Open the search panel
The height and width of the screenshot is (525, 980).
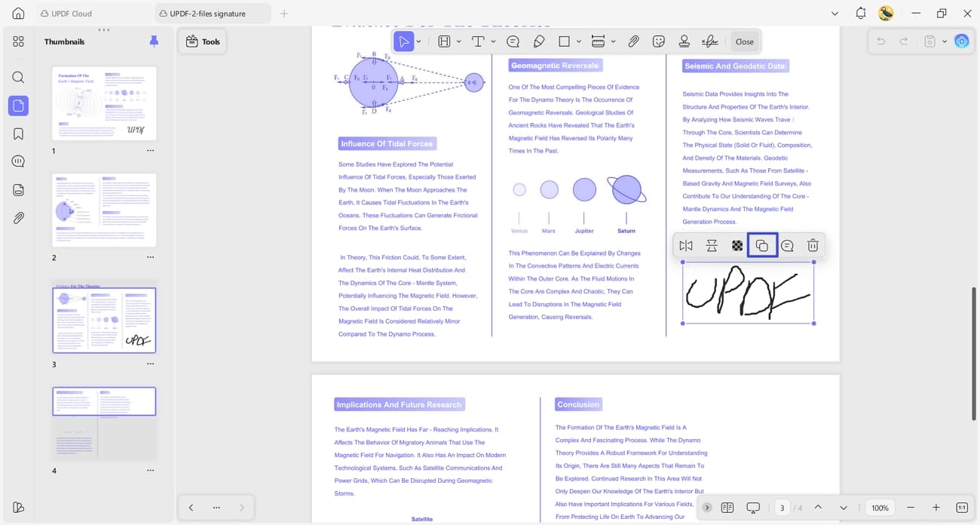point(18,77)
